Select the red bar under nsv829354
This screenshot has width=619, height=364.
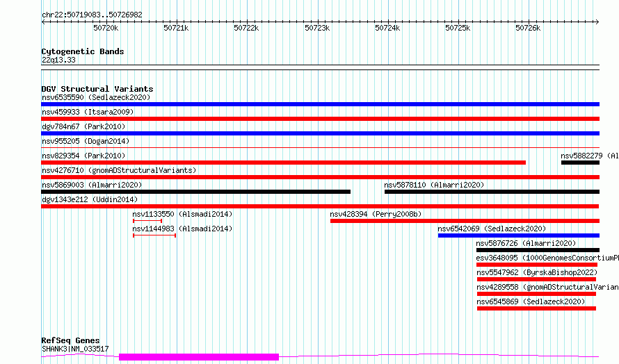(x=284, y=163)
